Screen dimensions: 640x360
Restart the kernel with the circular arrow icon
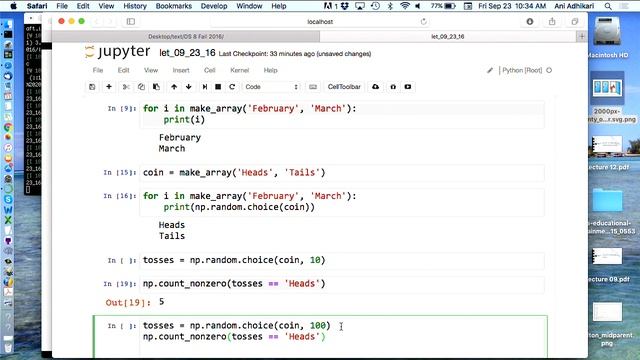pos(232,87)
